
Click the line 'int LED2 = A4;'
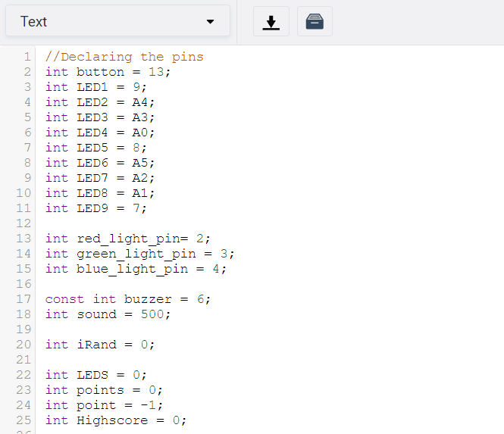click(99, 102)
